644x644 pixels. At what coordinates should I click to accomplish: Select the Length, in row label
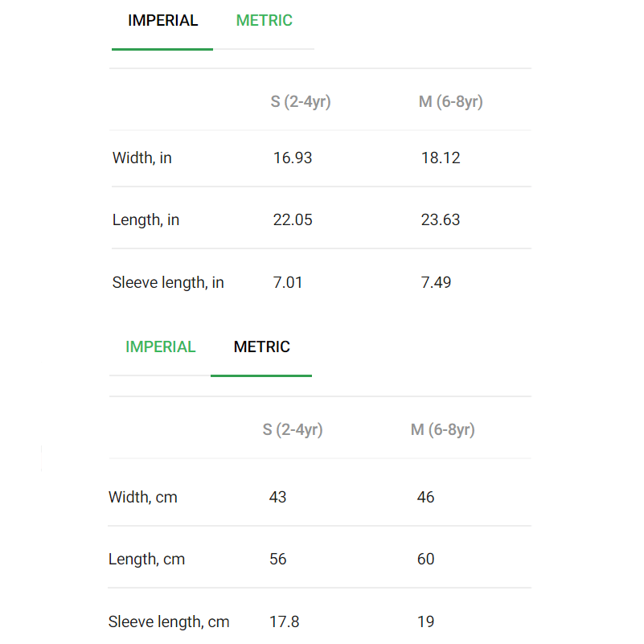click(x=146, y=220)
